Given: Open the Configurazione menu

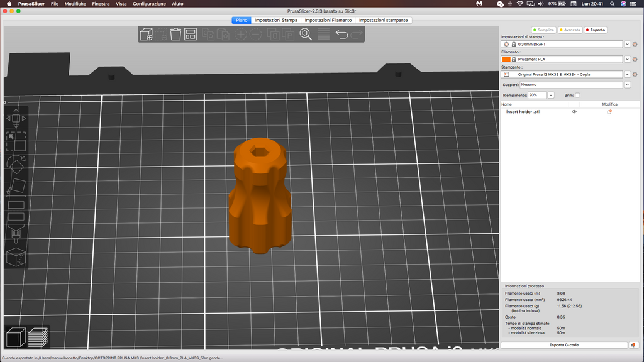Looking at the screenshot, I should click(149, 4).
